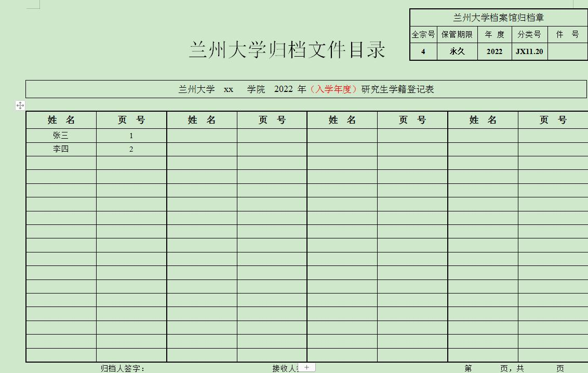Viewport: 588px width, 373px height.
Task: Click the name cell 李四
Action: pos(61,149)
